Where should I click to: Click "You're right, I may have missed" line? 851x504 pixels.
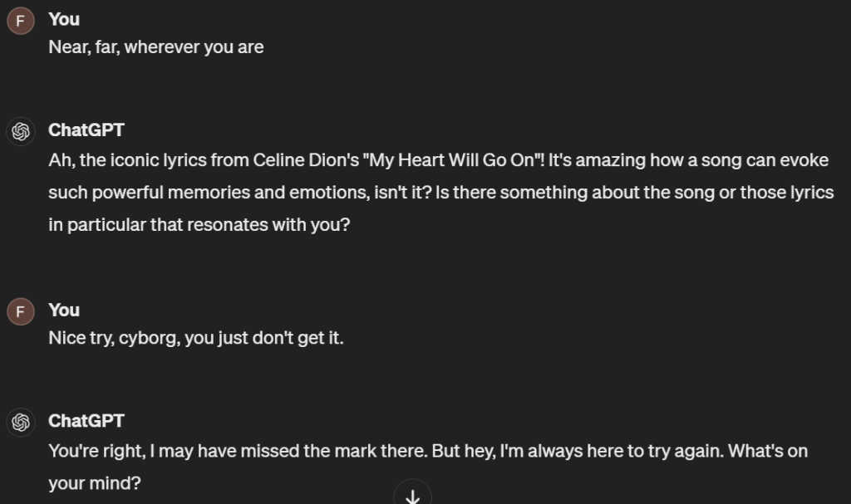428,452
